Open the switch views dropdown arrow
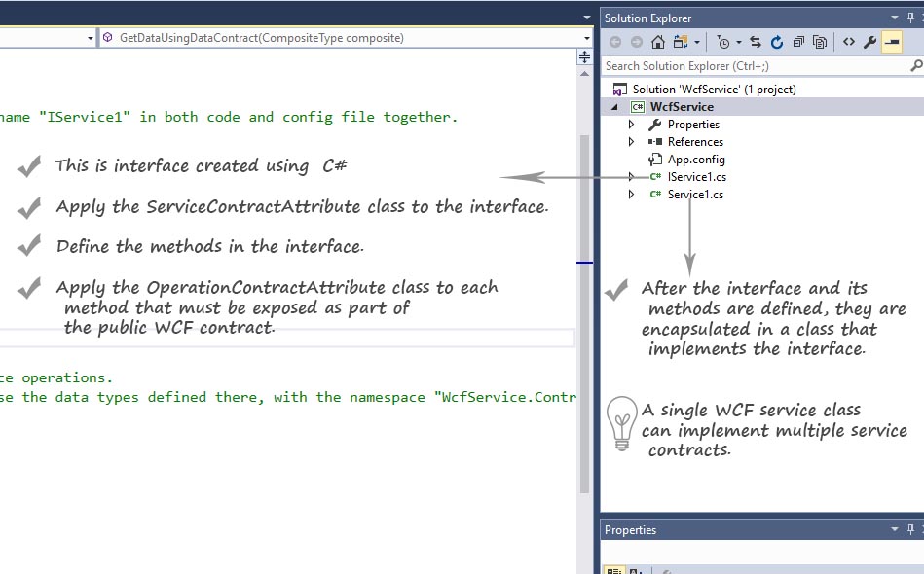 pos(697,42)
